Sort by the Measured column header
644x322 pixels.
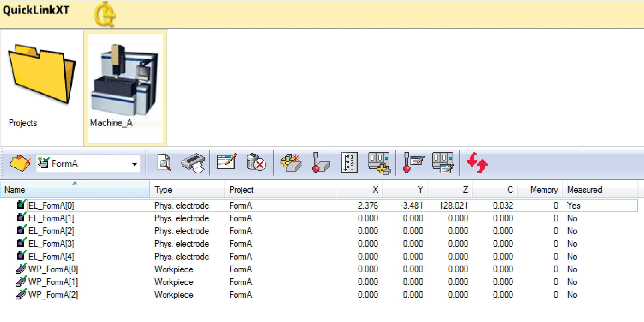click(584, 190)
